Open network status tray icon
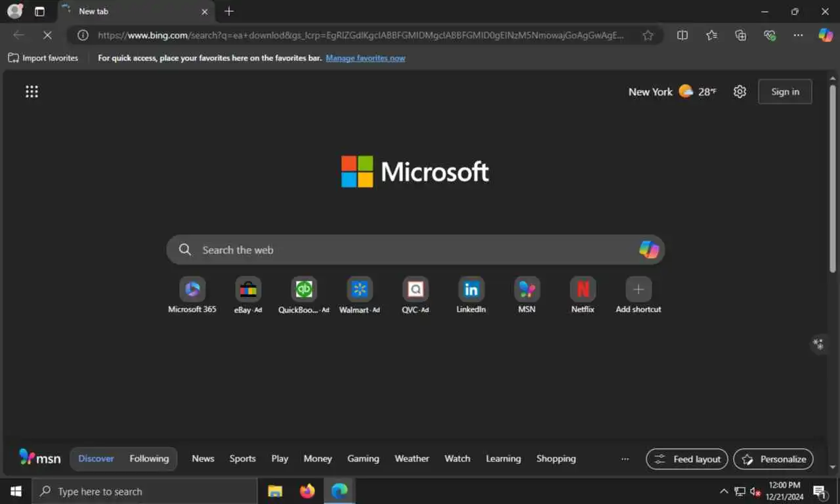Viewport: 840px width, 504px height. [740, 491]
